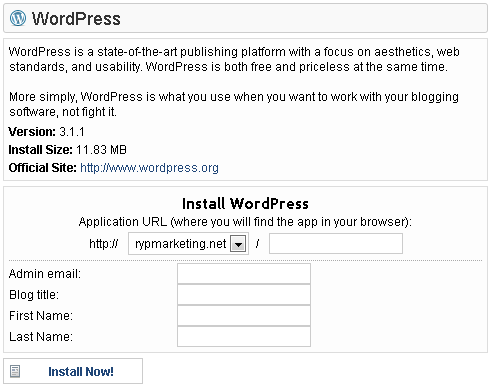The height and width of the screenshot is (389, 490).
Task: Click the 'Install Size:' label
Action: point(40,150)
